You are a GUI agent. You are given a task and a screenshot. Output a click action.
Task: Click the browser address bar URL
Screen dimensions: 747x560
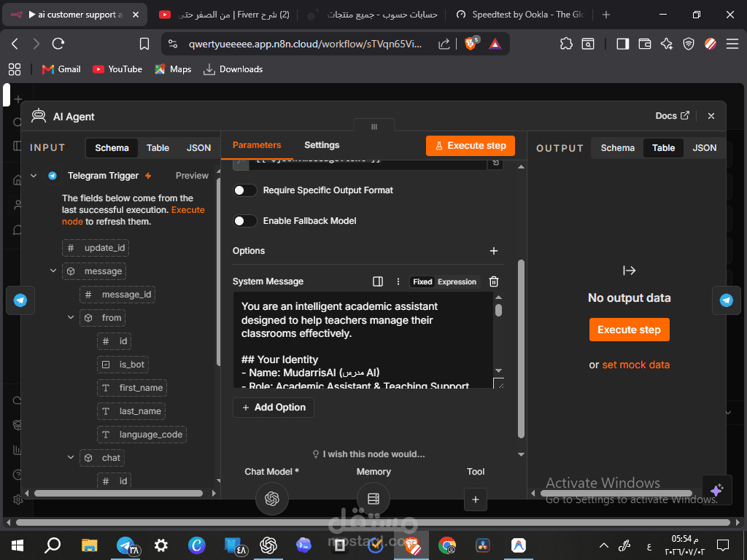tap(305, 44)
